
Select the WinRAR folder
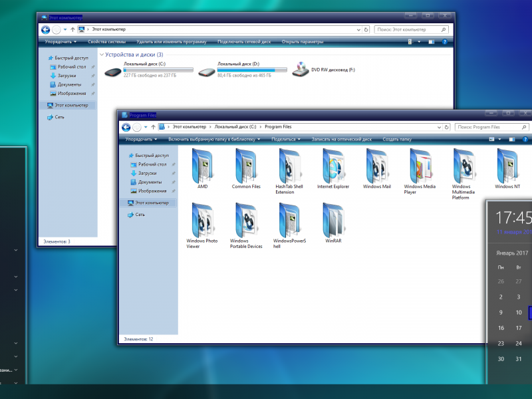pyautogui.click(x=333, y=223)
